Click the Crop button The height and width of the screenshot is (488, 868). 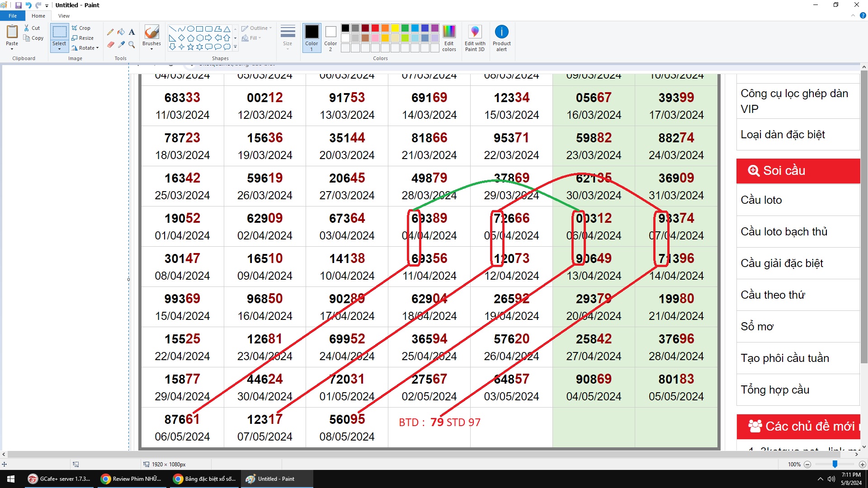click(81, 28)
